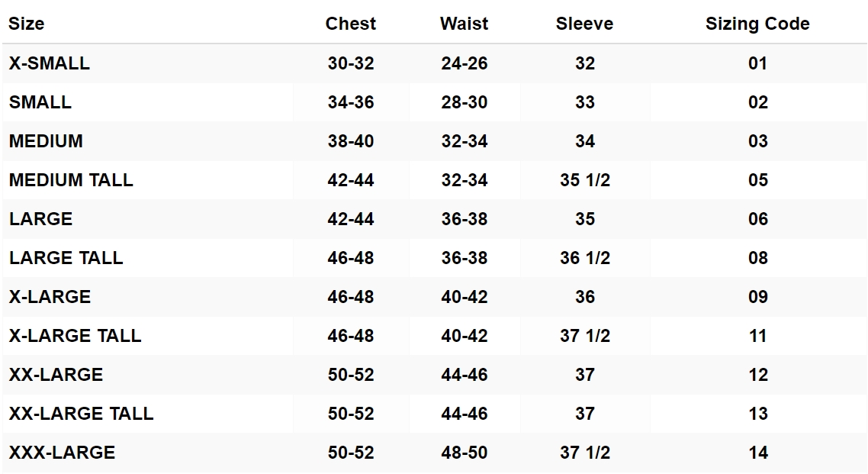
Task: Select sleeve value 35 1/2 for MEDIUM TALL
Action: coord(585,180)
